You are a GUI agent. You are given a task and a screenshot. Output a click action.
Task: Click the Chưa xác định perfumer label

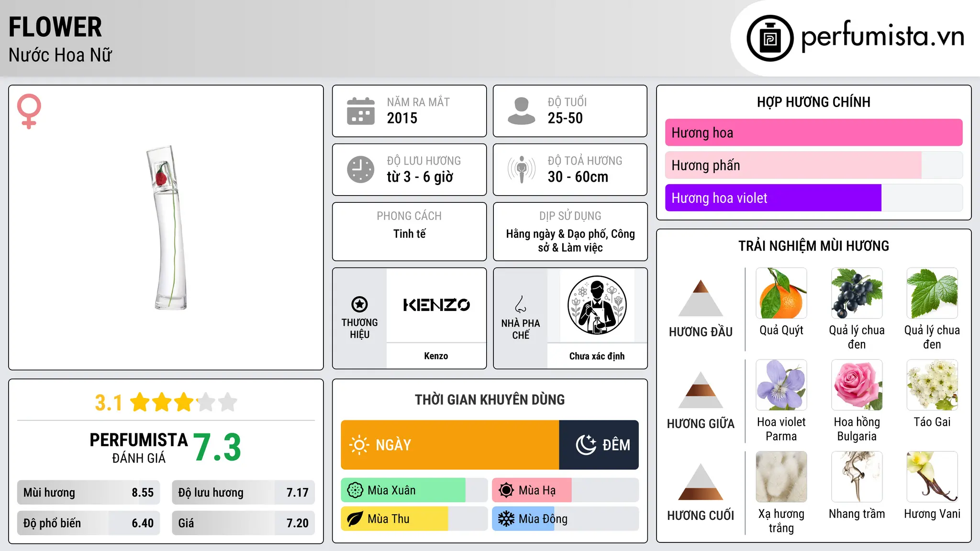coord(597,356)
